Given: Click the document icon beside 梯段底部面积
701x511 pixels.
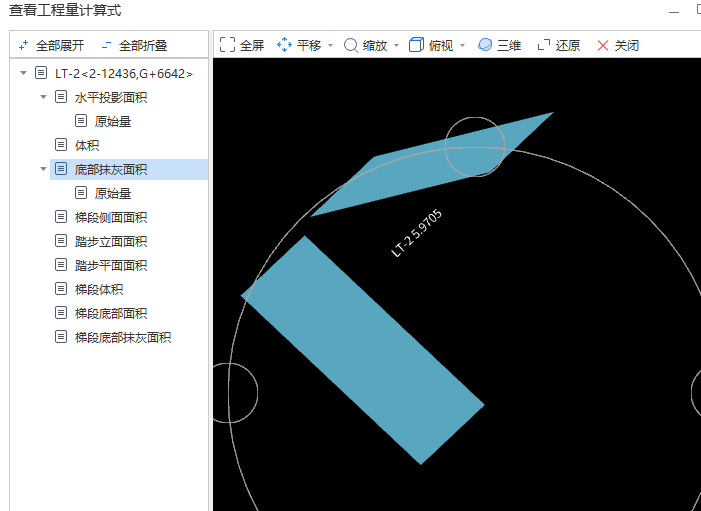Looking at the screenshot, I should point(61,313).
